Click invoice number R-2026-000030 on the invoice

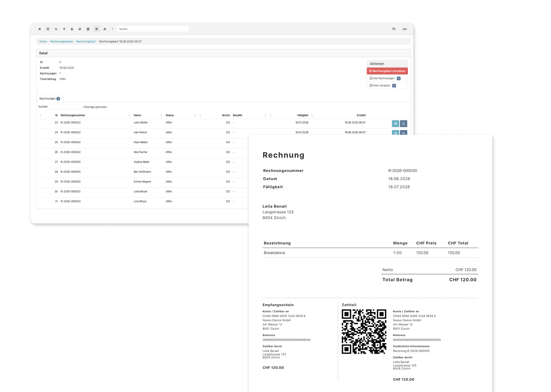tap(403, 171)
